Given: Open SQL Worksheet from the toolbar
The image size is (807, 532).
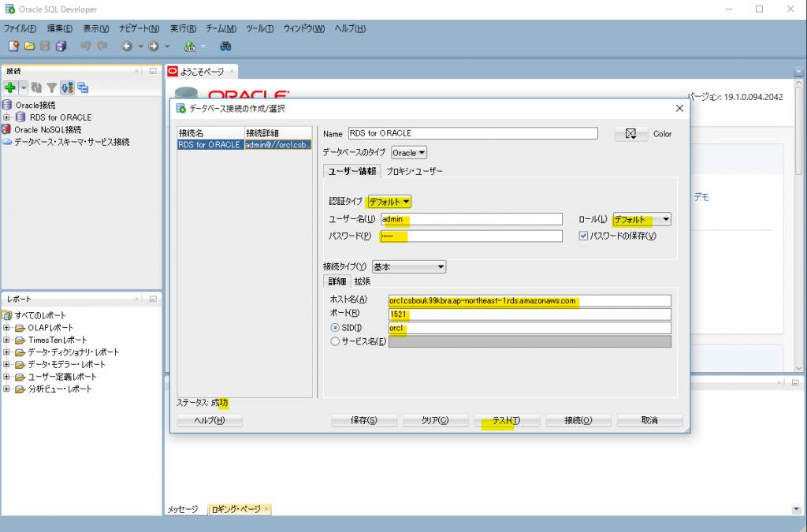Looking at the screenshot, I should click(190, 47).
